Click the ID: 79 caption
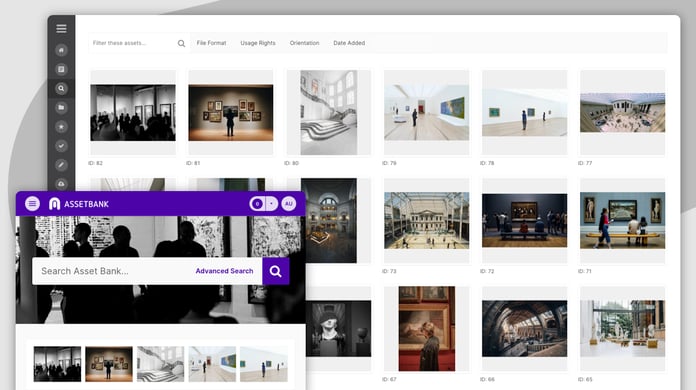The height and width of the screenshot is (390, 696). (389, 163)
